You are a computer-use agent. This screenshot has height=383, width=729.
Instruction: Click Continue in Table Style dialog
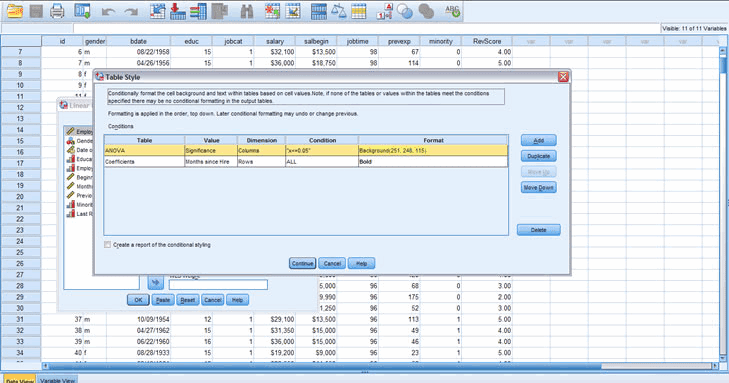[x=302, y=264]
